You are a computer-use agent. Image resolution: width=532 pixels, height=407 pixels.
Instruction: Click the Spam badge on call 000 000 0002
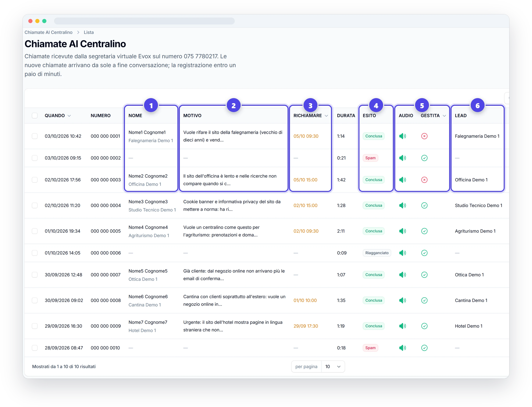(370, 158)
